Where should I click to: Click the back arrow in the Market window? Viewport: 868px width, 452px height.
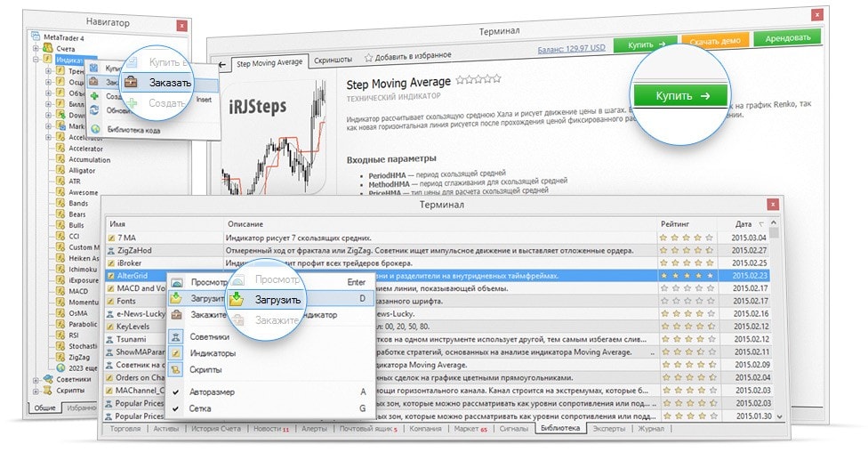click(x=224, y=64)
